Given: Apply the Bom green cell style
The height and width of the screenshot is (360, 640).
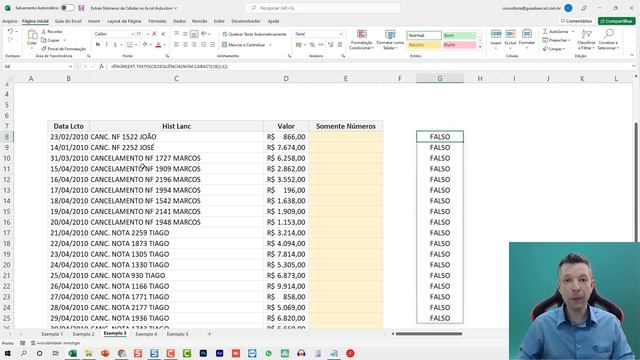Looking at the screenshot, I should tap(459, 36).
